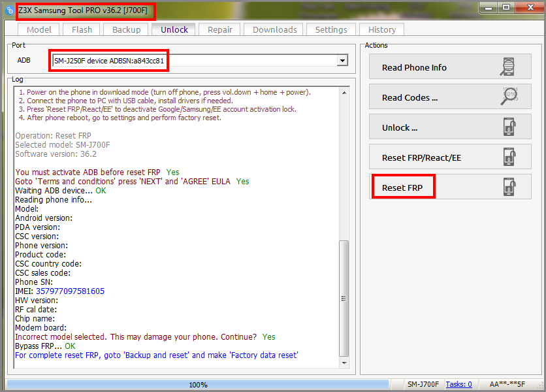Screen dimensions: 546x392
Task: Click the 100% progress bar
Action: point(198,385)
